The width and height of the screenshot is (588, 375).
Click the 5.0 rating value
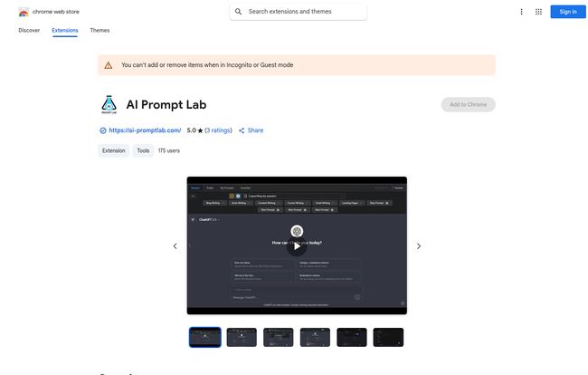click(x=191, y=130)
